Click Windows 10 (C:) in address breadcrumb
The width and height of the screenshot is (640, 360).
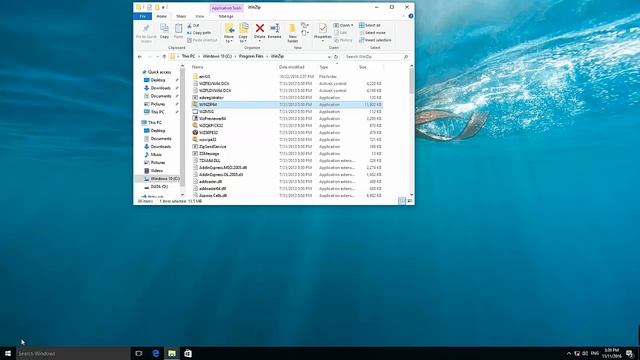pyautogui.click(x=217, y=56)
